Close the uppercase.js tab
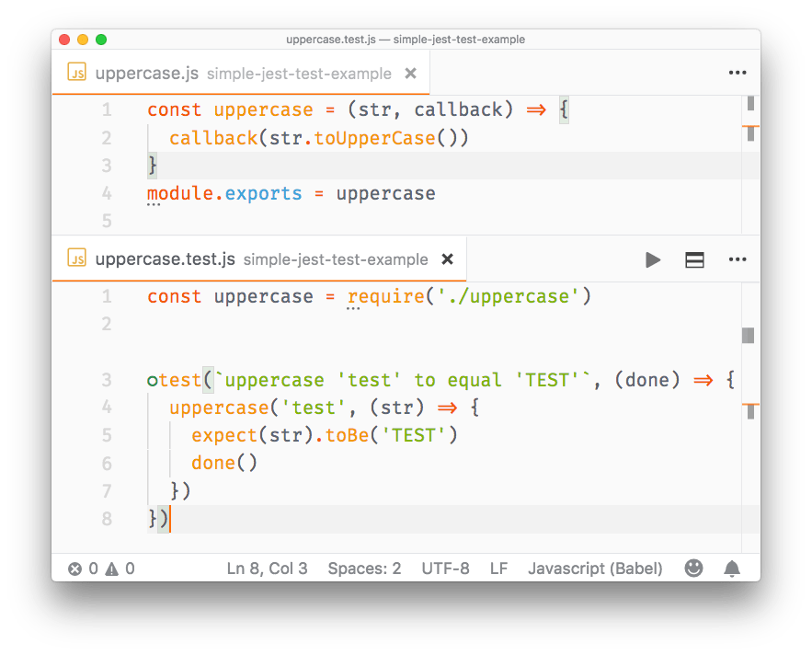812x655 pixels. [410, 73]
